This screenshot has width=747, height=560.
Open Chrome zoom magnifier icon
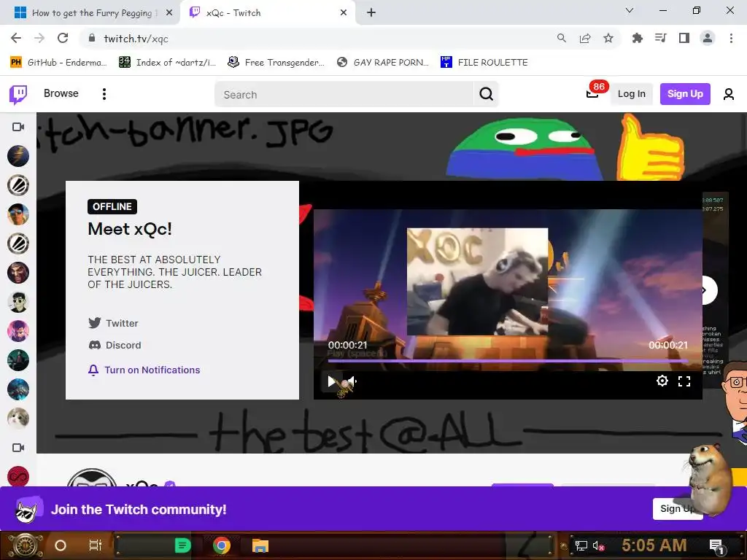pos(562,38)
